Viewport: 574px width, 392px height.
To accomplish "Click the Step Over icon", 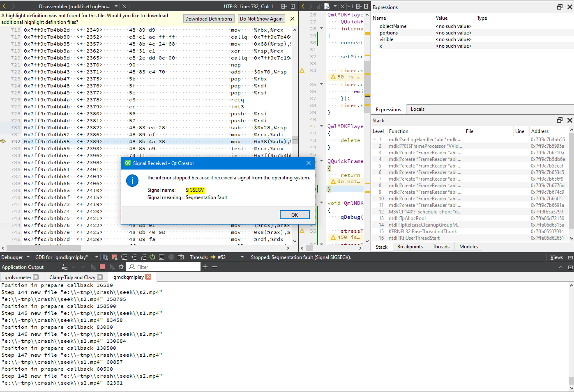I will (x=124, y=257).
